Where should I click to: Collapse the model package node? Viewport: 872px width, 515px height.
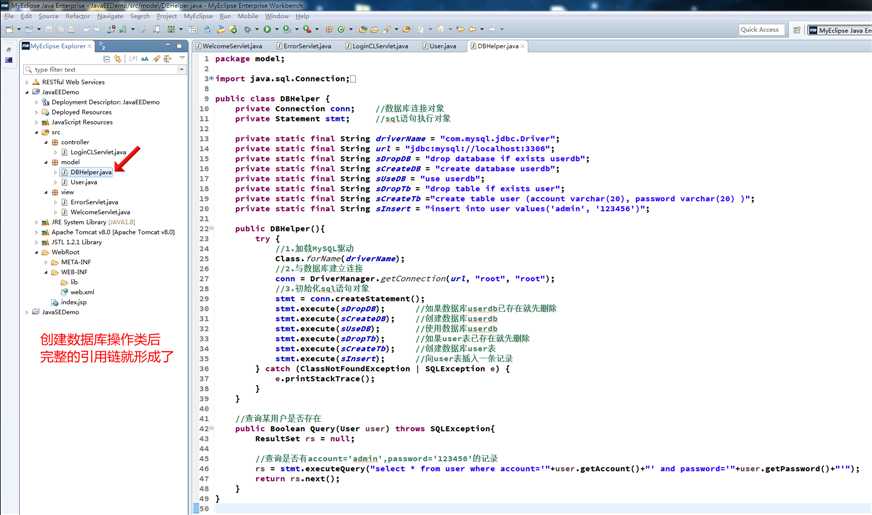coord(46,162)
